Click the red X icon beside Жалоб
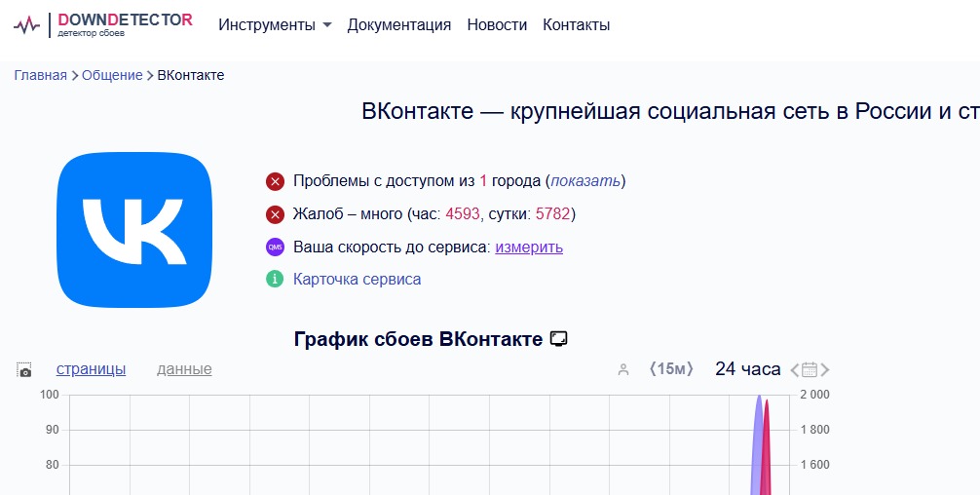Screen dimensions: 980x495 [275, 214]
